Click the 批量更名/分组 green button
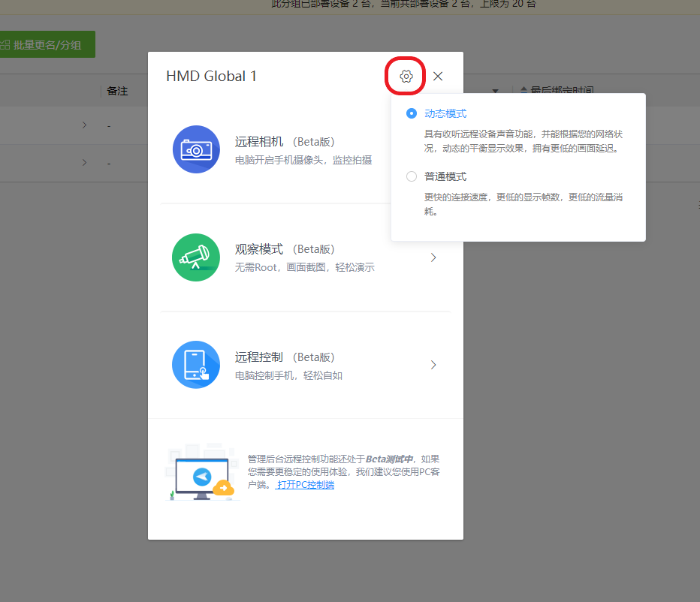700x602 pixels. pyautogui.click(x=46, y=44)
